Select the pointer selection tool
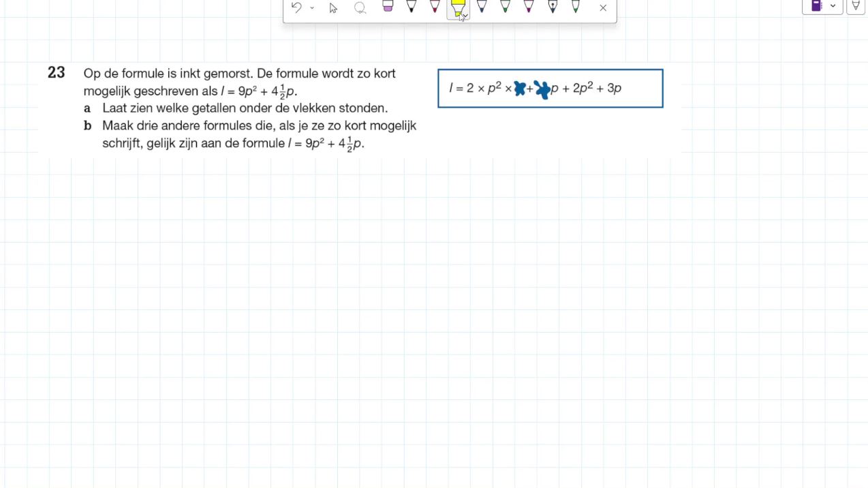 point(333,8)
